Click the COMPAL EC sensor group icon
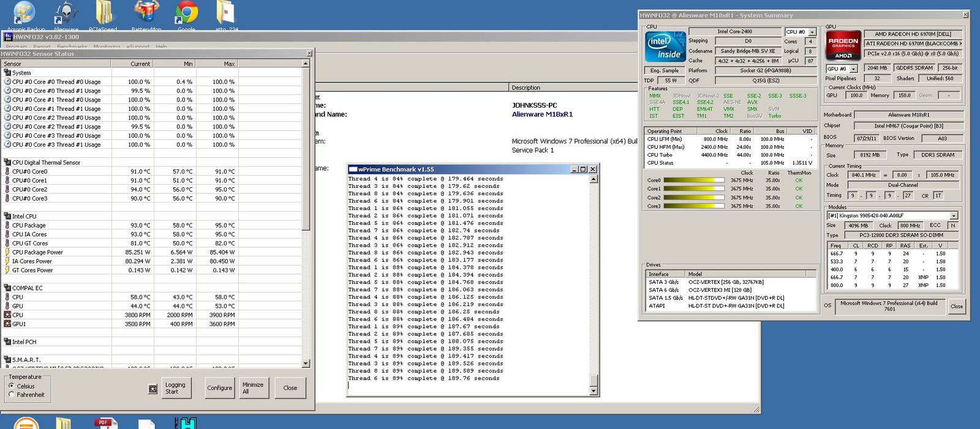This screenshot has width=980, height=429. pos(7,288)
